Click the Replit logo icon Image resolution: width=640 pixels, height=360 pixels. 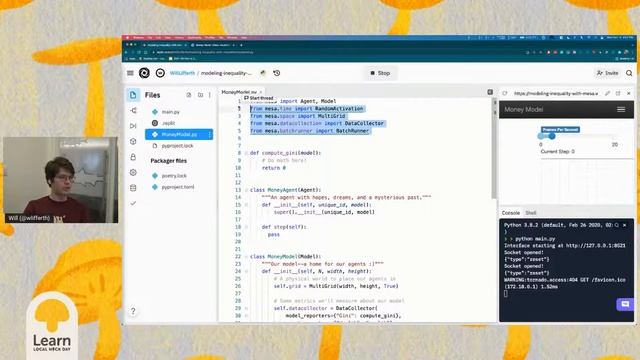tap(144, 73)
